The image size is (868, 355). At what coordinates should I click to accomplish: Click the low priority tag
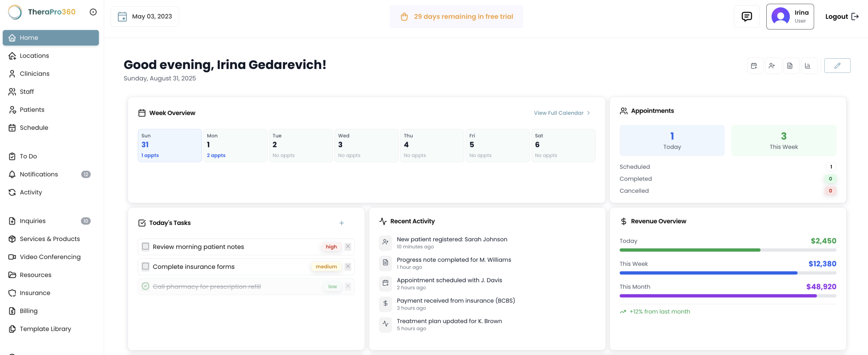(332, 286)
